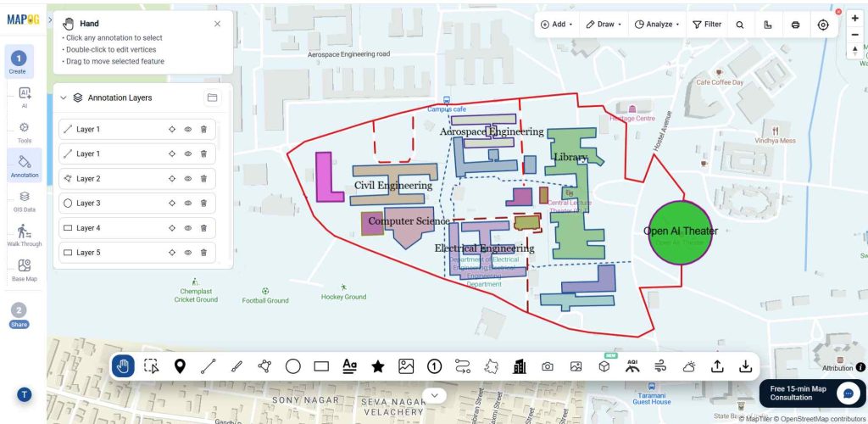The image size is (868, 424).
Task: Collapse the Annotation Layers panel
Action: click(63, 98)
